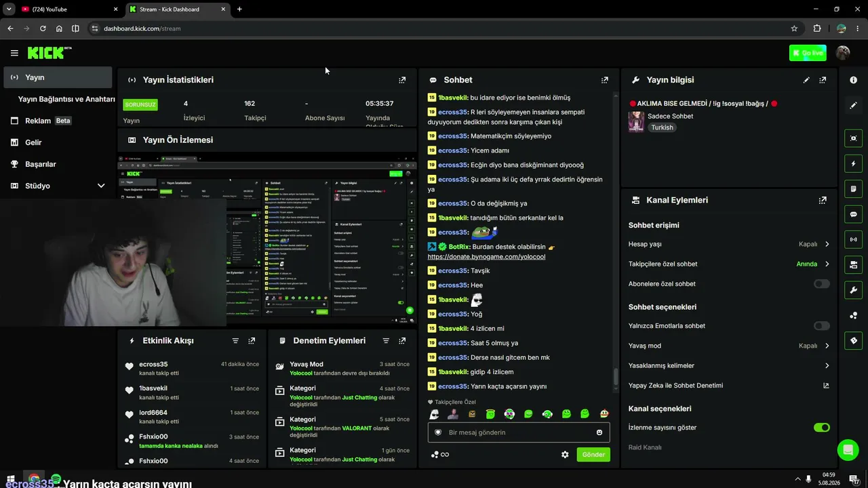Image resolution: width=868 pixels, height=488 pixels.
Task: Click the KICK logo
Action: (49, 53)
